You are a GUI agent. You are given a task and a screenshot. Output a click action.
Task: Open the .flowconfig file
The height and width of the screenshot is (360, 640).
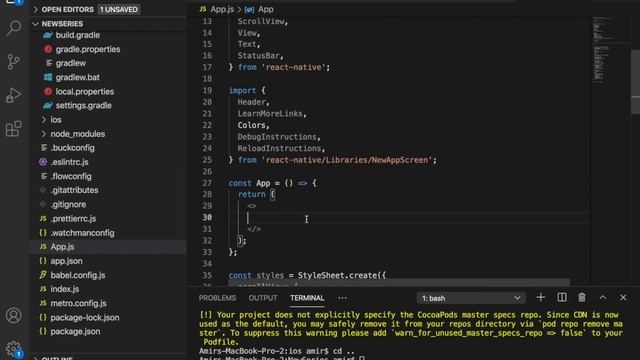pos(71,176)
